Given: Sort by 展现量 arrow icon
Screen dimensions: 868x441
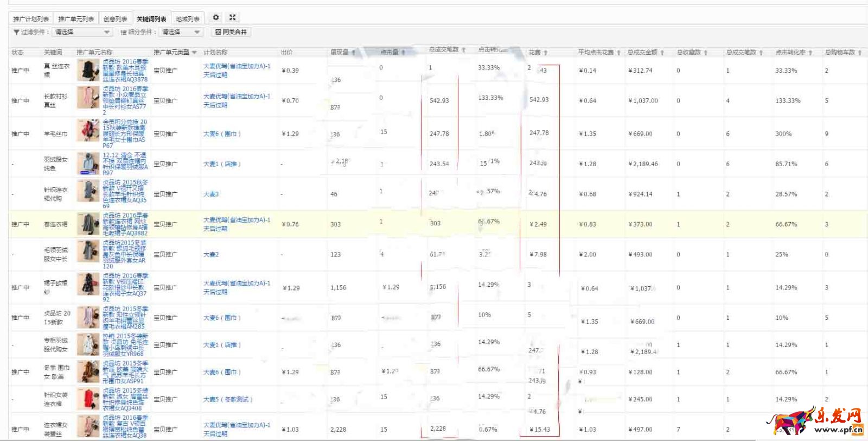Looking at the screenshot, I should [x=354, y=53].
